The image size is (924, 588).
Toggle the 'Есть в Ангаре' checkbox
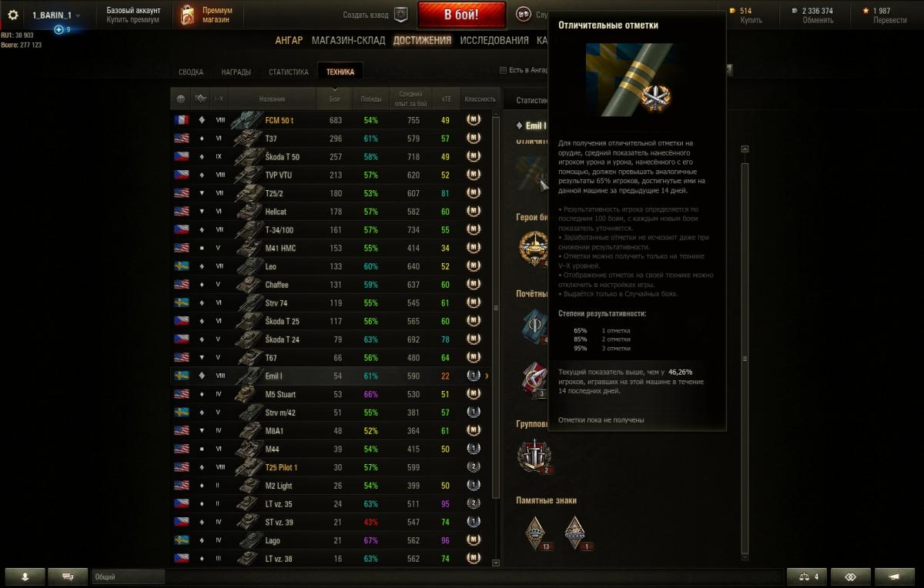[x=504, y=70]
